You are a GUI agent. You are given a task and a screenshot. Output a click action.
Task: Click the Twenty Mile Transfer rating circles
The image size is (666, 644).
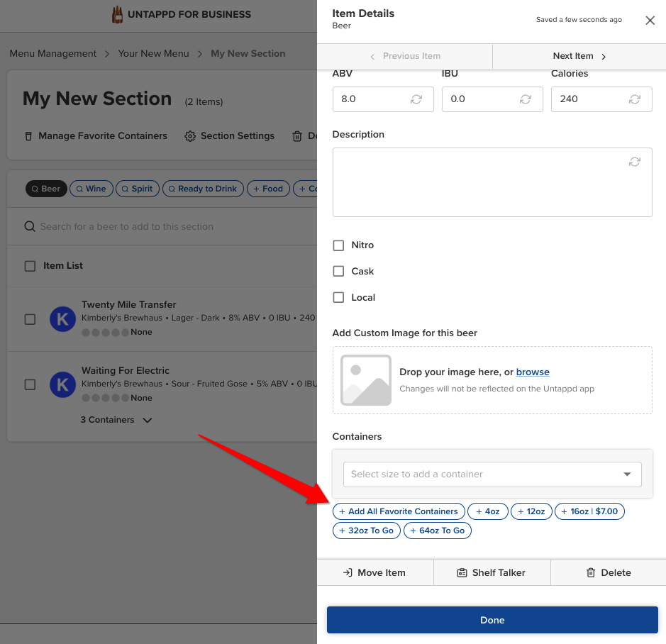point(105,333)
